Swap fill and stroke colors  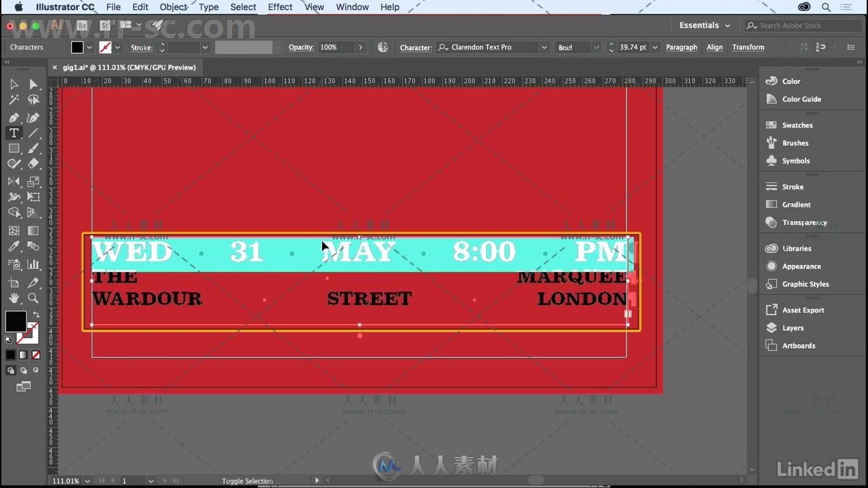tap(36, 315)
